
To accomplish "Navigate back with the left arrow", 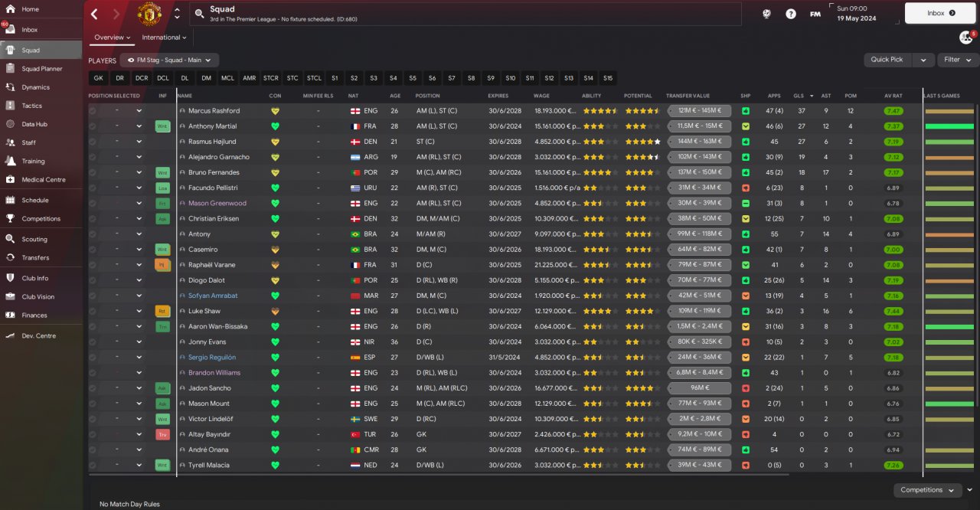I will click(x=94, y=14).
